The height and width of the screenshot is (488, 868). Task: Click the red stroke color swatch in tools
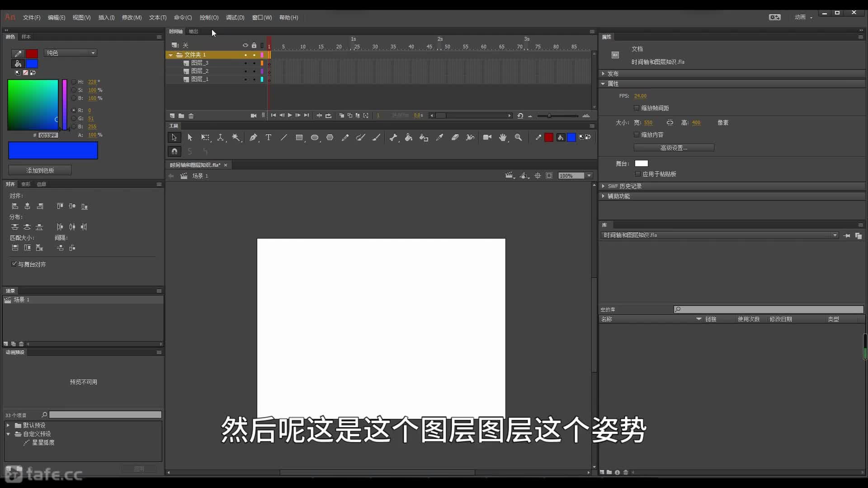549,137
